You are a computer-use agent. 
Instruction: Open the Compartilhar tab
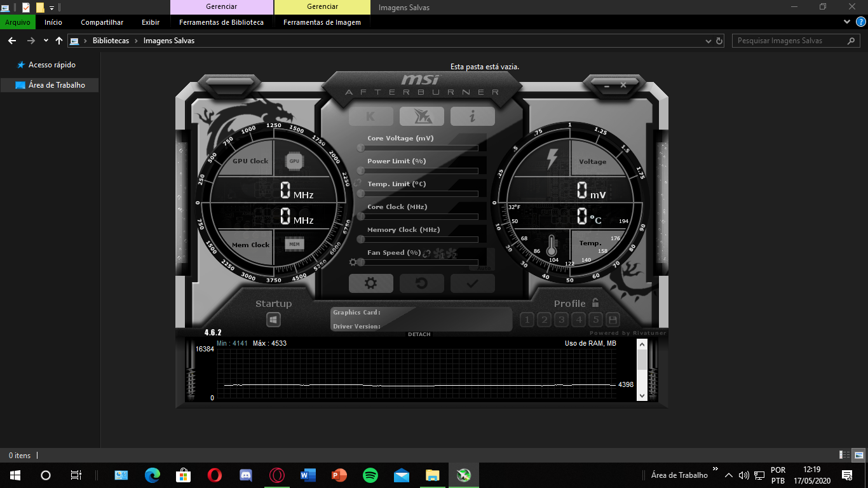tap(102, 22)
